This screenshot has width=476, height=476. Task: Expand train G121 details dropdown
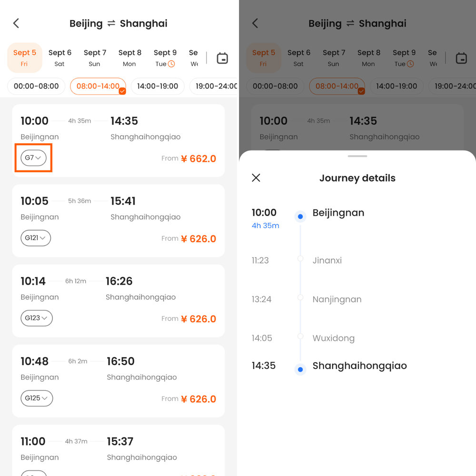36,238
